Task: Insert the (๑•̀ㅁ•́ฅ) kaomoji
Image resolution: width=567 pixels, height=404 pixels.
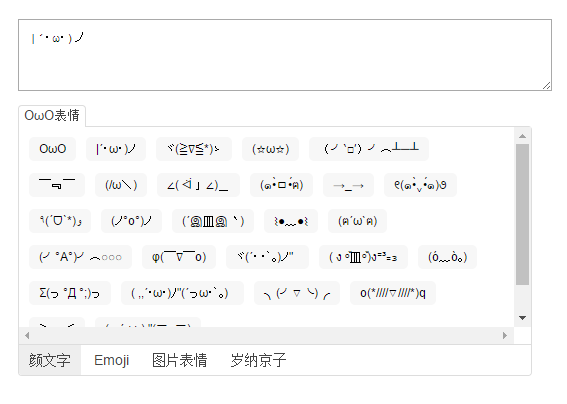Action: pyautogui.click(x=281, y=185)
